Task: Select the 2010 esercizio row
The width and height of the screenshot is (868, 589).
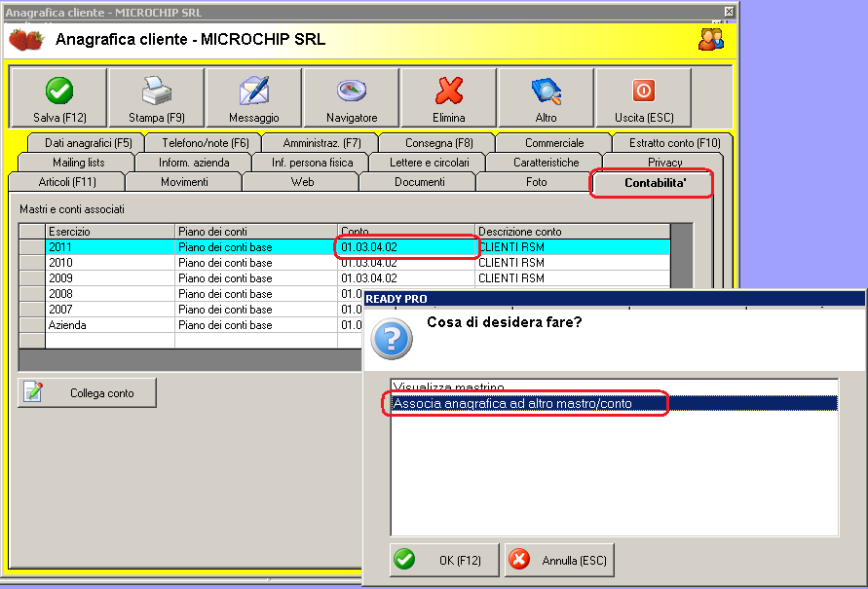Action: coord(344,263)
